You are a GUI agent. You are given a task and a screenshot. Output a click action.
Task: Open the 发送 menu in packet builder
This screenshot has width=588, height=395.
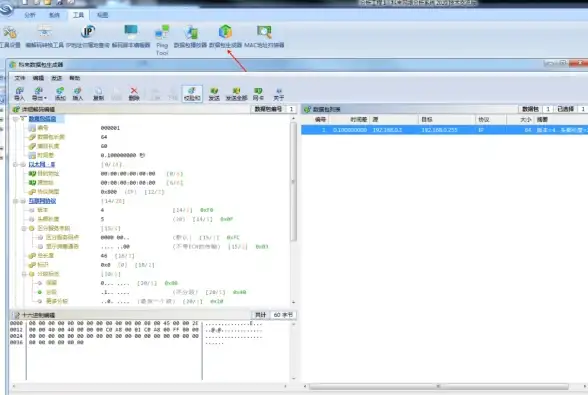(x=57, y=78)
